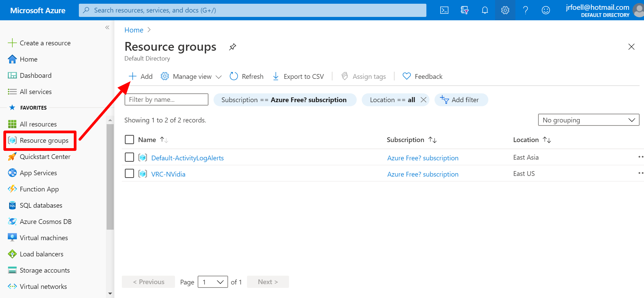Click the Feedback heart button

coord(422,76)
